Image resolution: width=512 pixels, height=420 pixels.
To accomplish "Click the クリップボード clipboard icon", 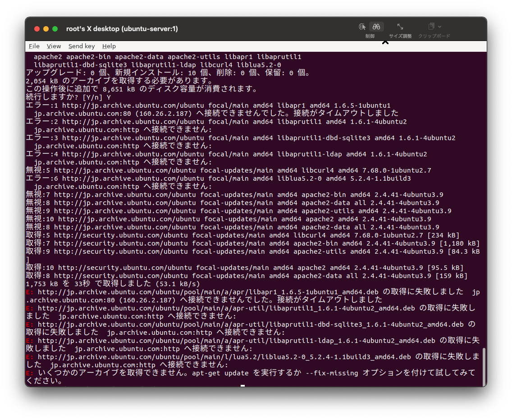I will 431,26.
